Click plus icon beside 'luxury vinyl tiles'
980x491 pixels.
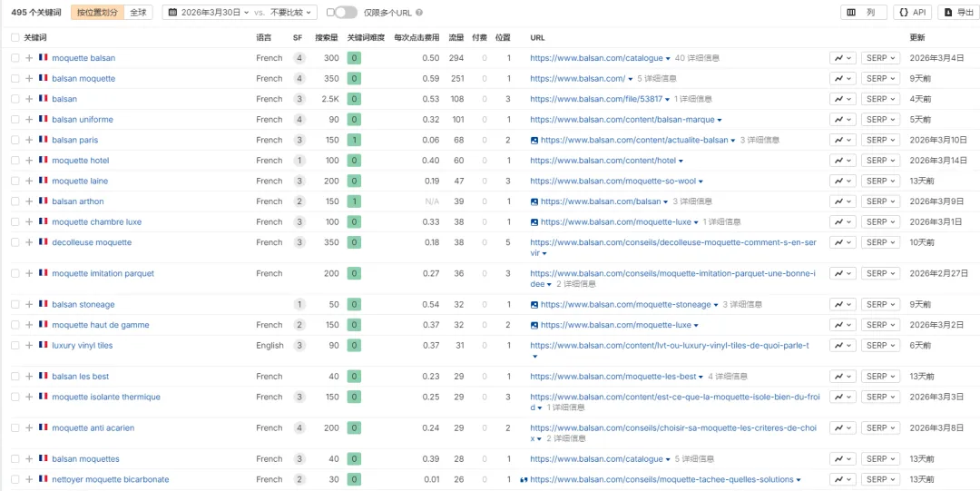click(29, 345)
